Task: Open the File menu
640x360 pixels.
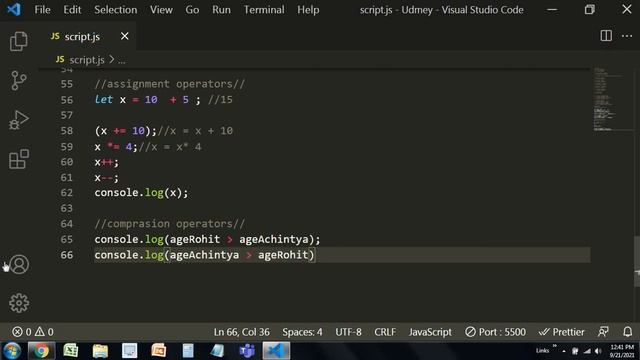Action: click(42, 9)
